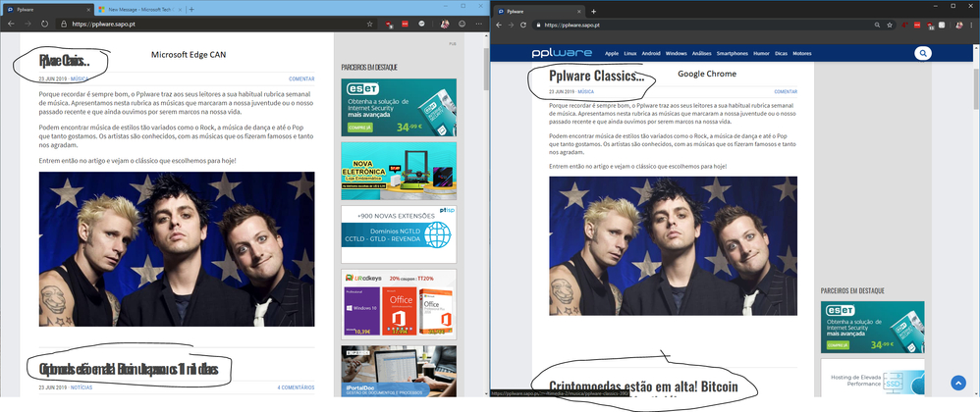Open the red badge extension in Chrome
980x412 pixels.
[931, 26]
